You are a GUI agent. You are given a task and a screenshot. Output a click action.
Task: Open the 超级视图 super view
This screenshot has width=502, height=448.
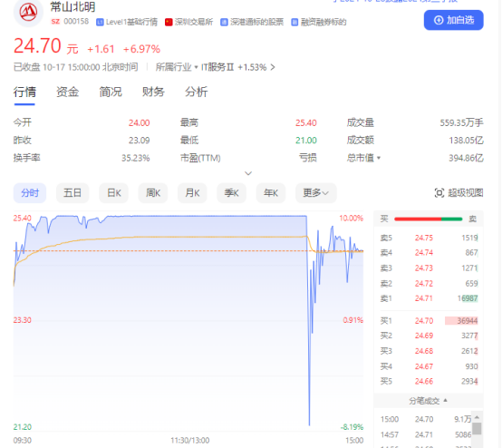[x=459, y=193]
